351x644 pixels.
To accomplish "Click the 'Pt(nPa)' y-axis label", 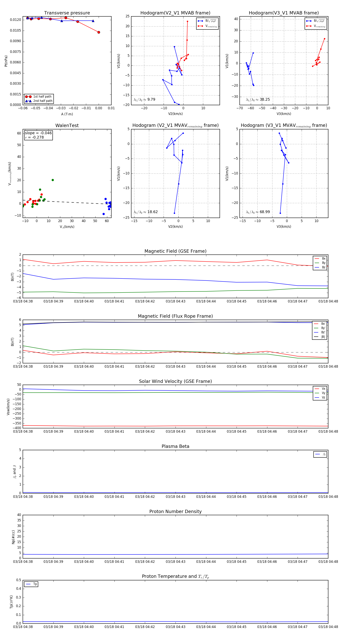I will 6,61.
